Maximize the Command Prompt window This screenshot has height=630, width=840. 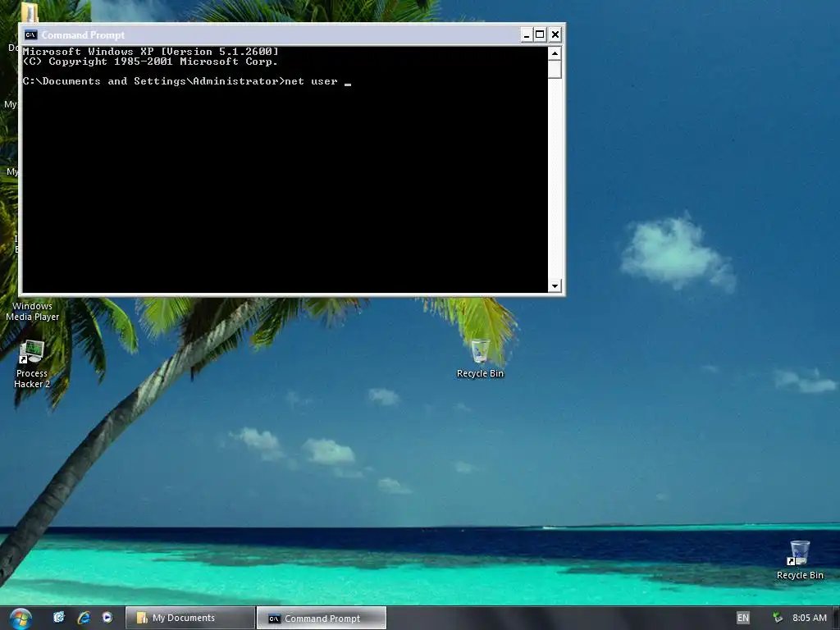[x=540, y=34]
